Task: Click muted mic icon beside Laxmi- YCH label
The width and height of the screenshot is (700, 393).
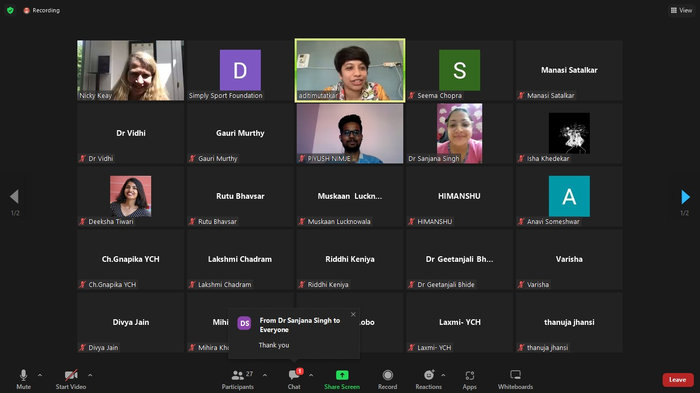Action: point(412,347)
